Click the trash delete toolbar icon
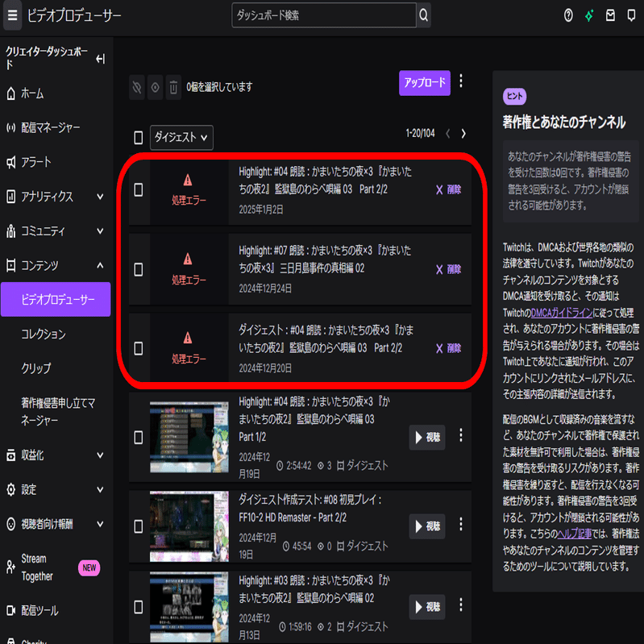This screenshot has height=644, width=644. (x=173, y=87)
